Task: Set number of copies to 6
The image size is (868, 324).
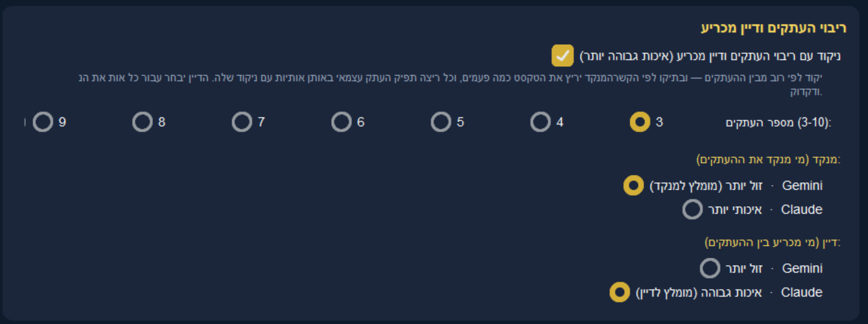Action: [342, 122]
